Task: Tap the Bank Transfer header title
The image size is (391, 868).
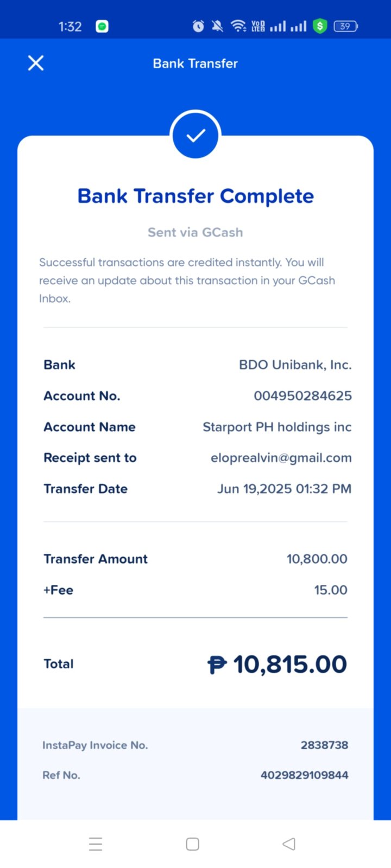Action: pyautogui.click(x=195, y=63)
